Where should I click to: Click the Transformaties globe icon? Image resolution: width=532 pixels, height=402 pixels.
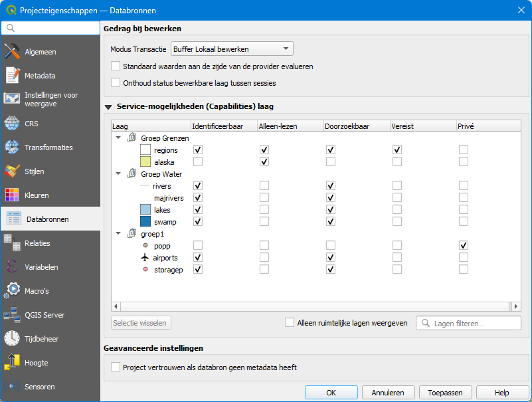pos(12,147)
